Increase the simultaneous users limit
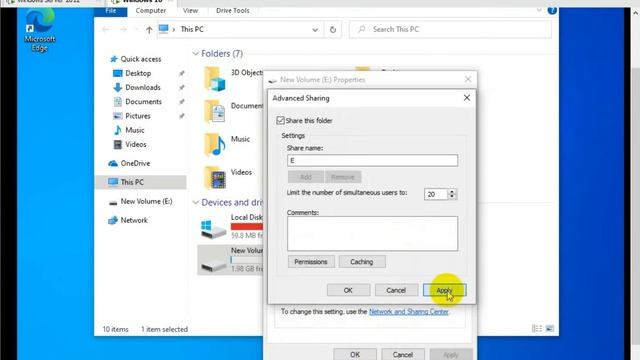Screen dimensions: 640x360 [x=452, y=191]
